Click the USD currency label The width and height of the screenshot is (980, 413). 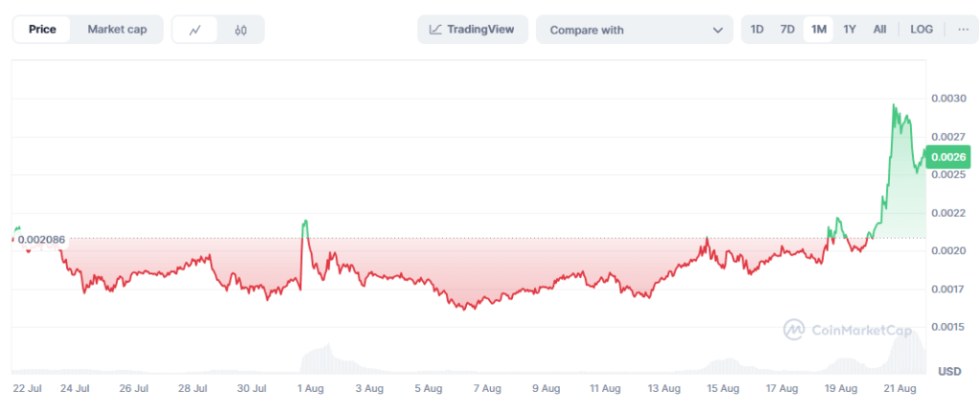click(948, 371)
